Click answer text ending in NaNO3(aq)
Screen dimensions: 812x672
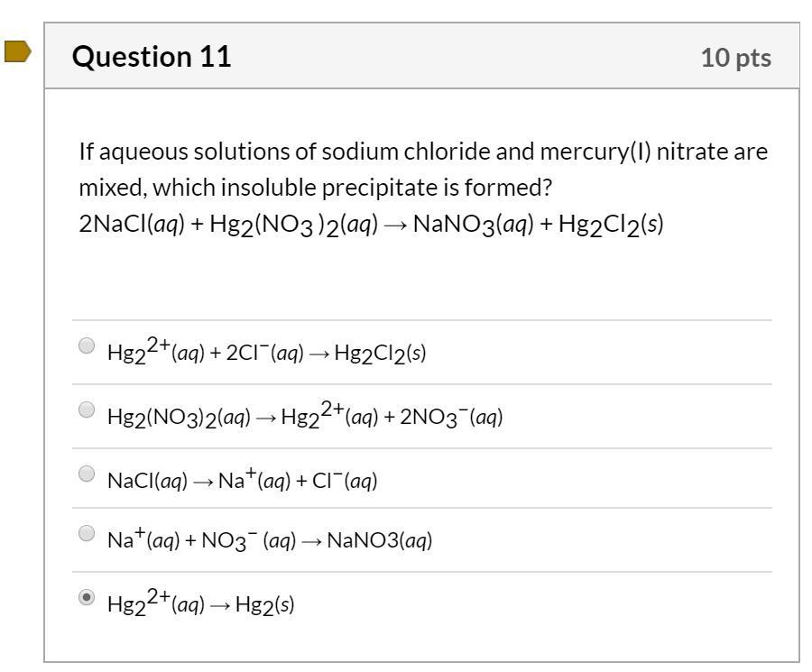pos(270,541)
